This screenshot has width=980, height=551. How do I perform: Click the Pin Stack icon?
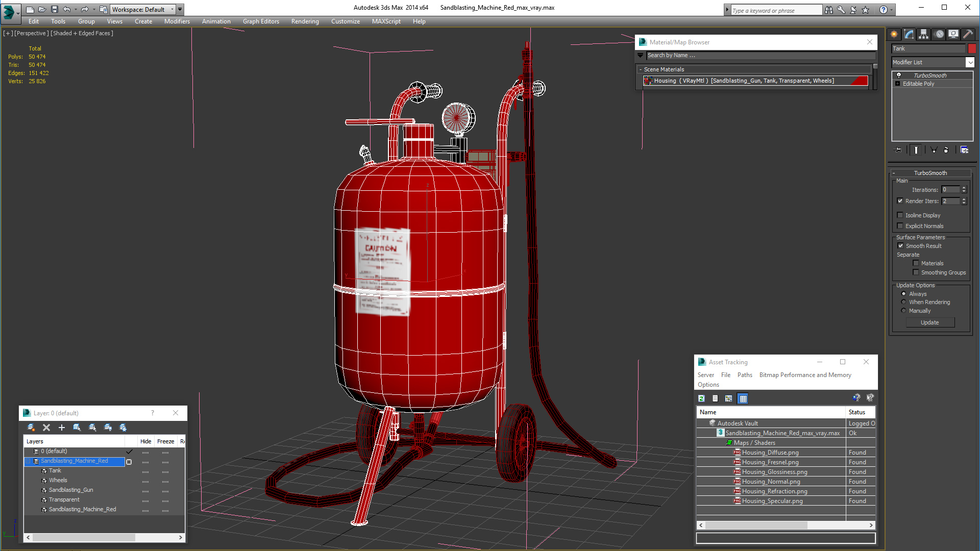tap(898, 150)
